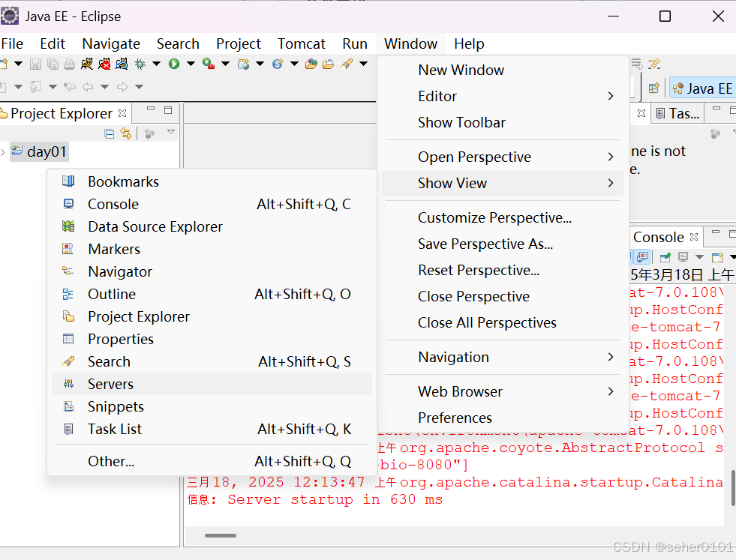Click the 'Server startup in 630 ms' line
The width and height of the screenshot is (736, 560).
pyautogui.click(x=314, y=499)
